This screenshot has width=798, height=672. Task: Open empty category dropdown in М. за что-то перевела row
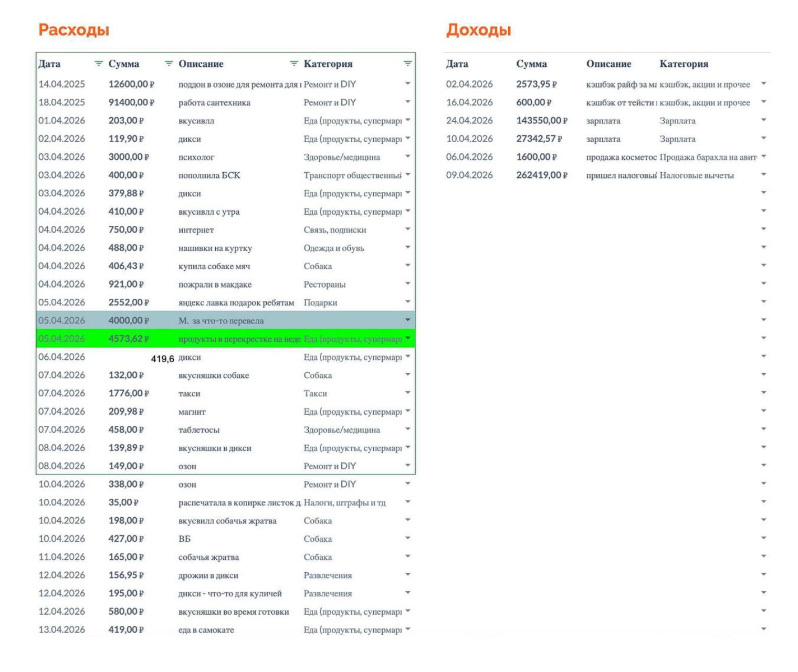tap(408, 320)
